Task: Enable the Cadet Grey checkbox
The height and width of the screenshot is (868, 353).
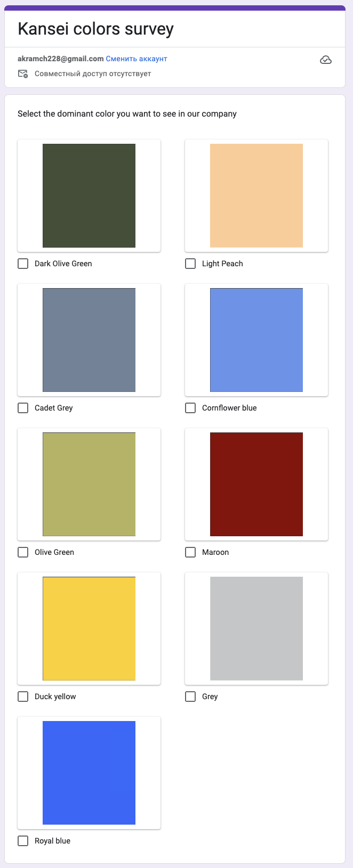Action: [23, 408]
